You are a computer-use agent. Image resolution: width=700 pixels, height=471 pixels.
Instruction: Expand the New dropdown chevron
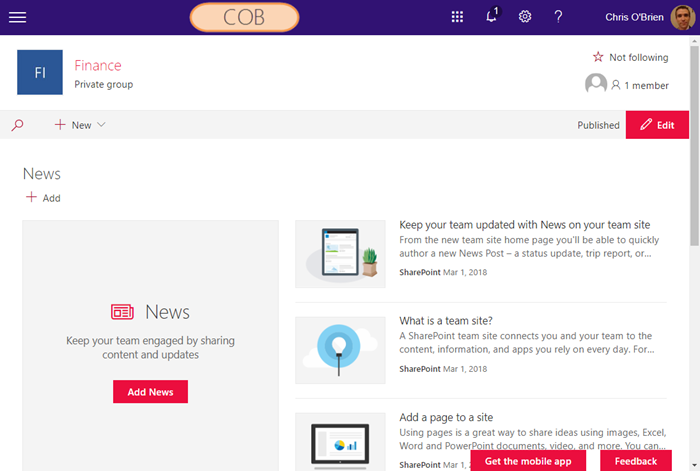point(101,125)
